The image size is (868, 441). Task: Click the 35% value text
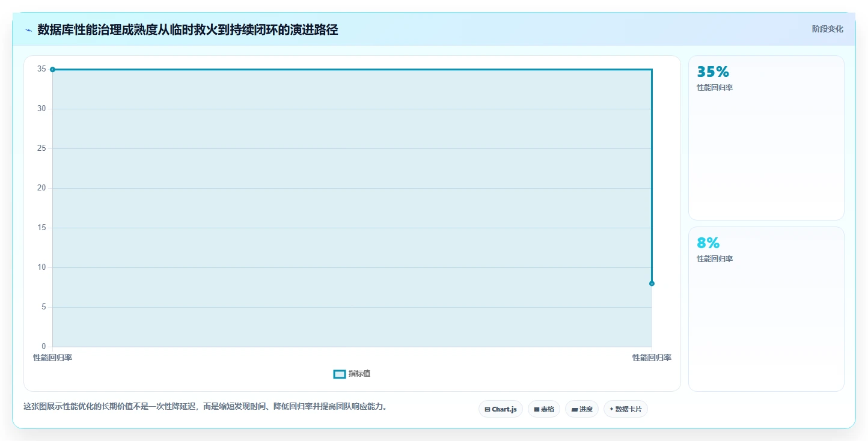click(713, 72)
